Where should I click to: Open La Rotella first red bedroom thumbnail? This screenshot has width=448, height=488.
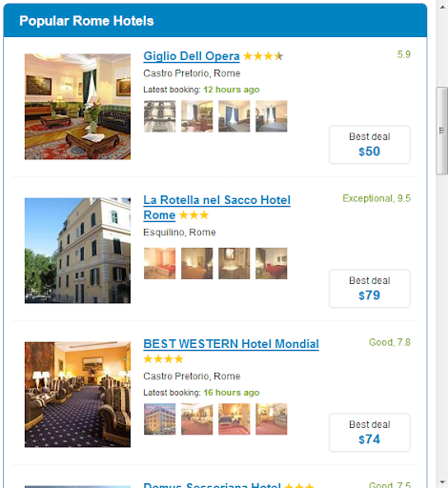pos(159,264)
